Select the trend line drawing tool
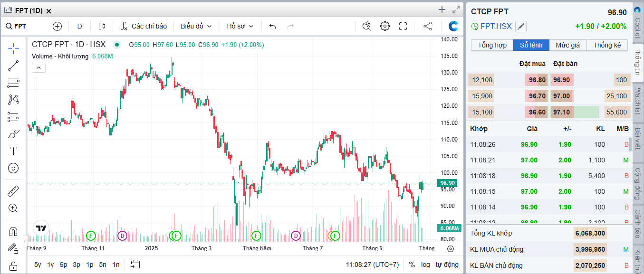 click(x=13, y=66)
